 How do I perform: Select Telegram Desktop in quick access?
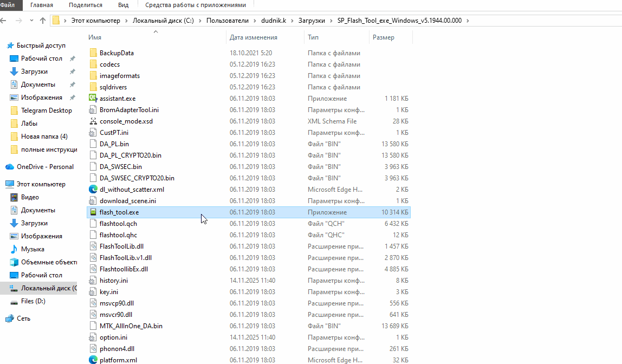tap(46, 110)
